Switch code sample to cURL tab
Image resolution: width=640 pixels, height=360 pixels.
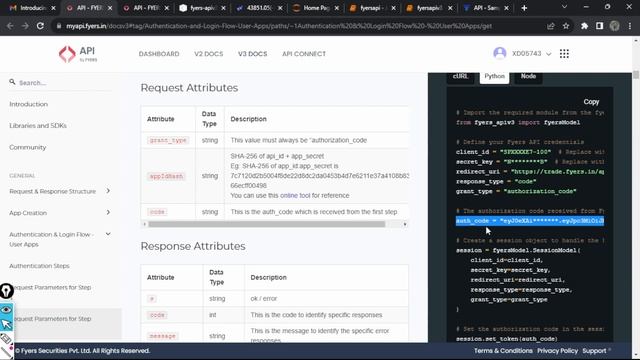point(460,77)
